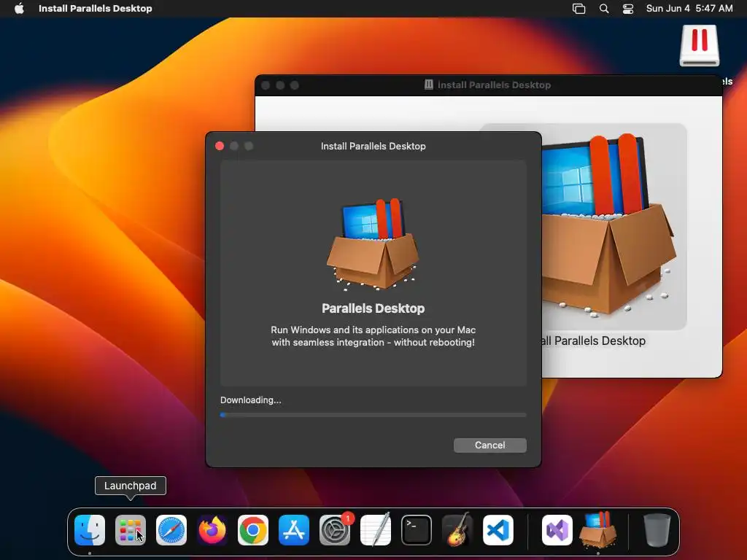747x560 pixels.
Task: Launch Firefox from the dock
Action: [212, 530]
